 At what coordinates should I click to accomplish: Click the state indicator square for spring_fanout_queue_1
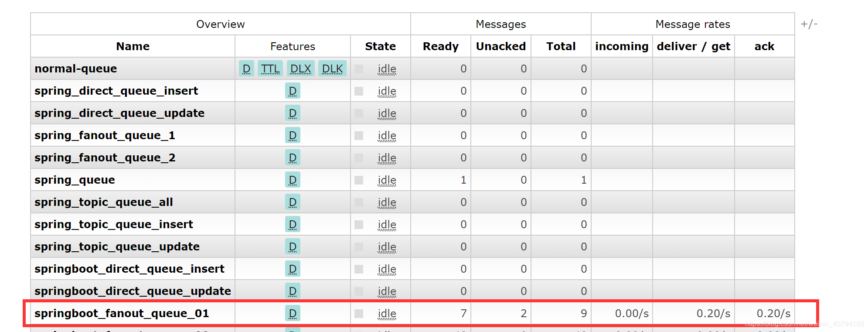359,136
